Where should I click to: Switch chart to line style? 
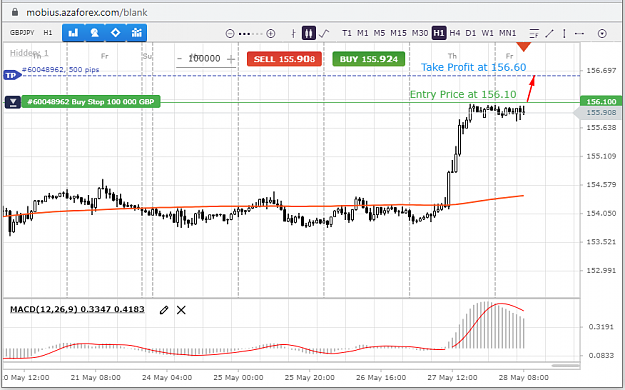tap(324, 33)
